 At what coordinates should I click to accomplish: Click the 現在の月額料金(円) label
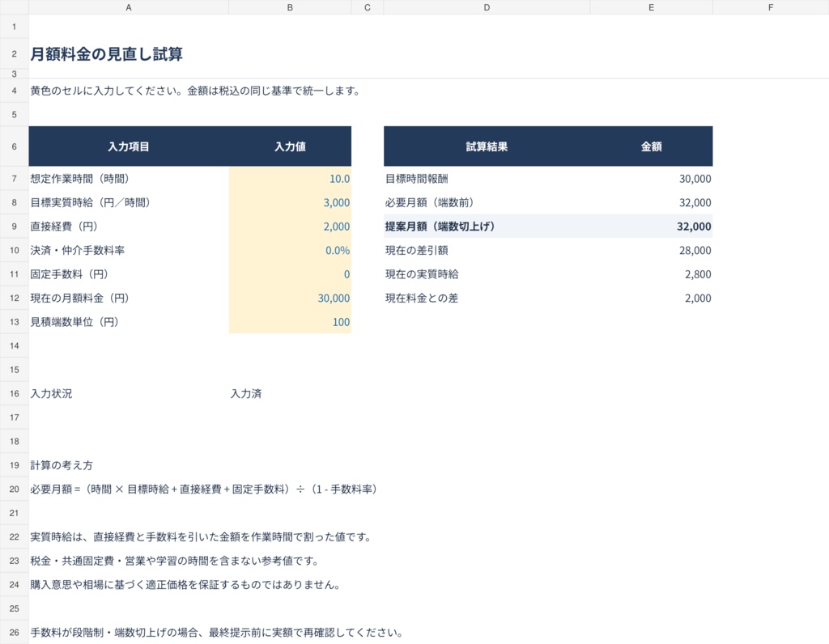[80, 298]
